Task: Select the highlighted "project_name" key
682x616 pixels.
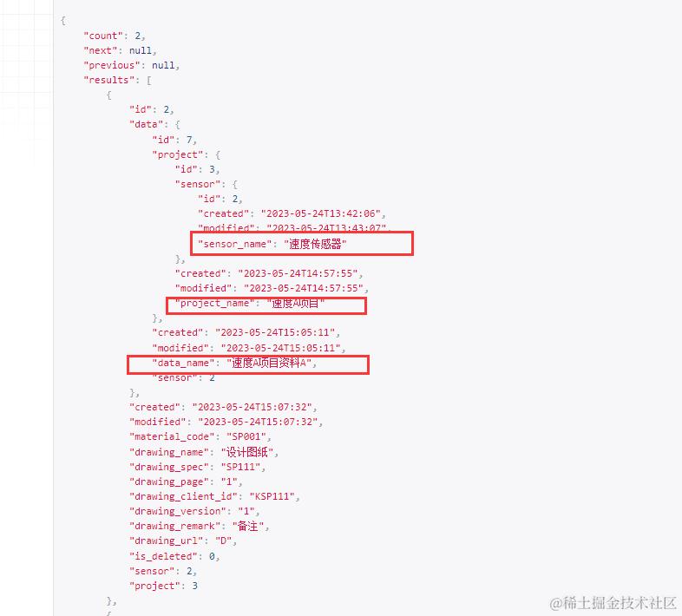Action: tap(215, 303)
